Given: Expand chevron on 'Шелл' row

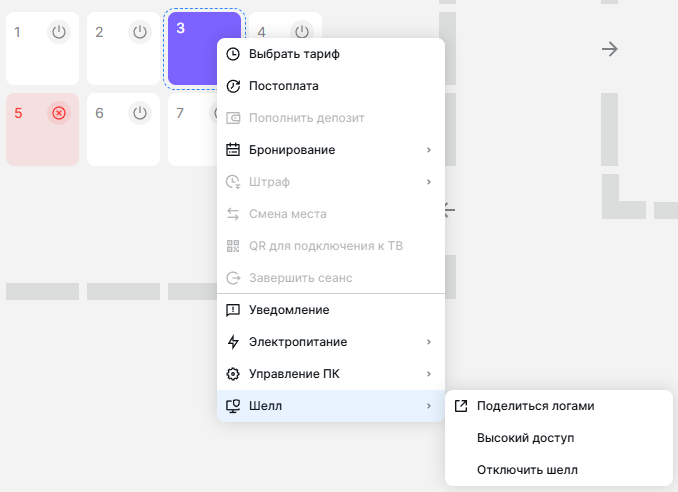Looking at the screenshot, I should pyautogui.click(x=429, y=406).
